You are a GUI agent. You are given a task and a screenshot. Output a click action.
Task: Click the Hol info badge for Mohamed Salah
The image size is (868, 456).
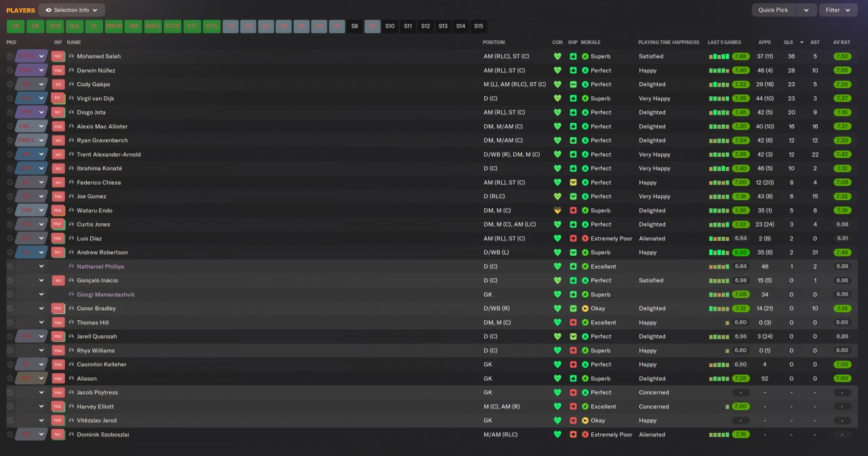[58, 56]
